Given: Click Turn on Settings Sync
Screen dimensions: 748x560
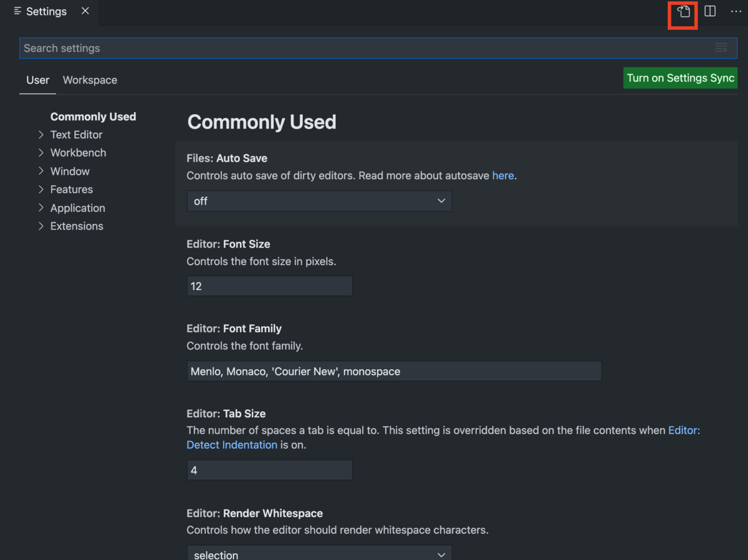Looking at the screenshot, I should point(680,78).
